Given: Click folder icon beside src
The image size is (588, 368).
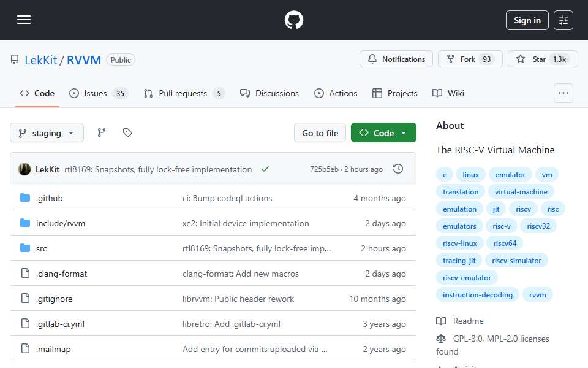Looking at the screenshot, I should click(x=25, y=248).
